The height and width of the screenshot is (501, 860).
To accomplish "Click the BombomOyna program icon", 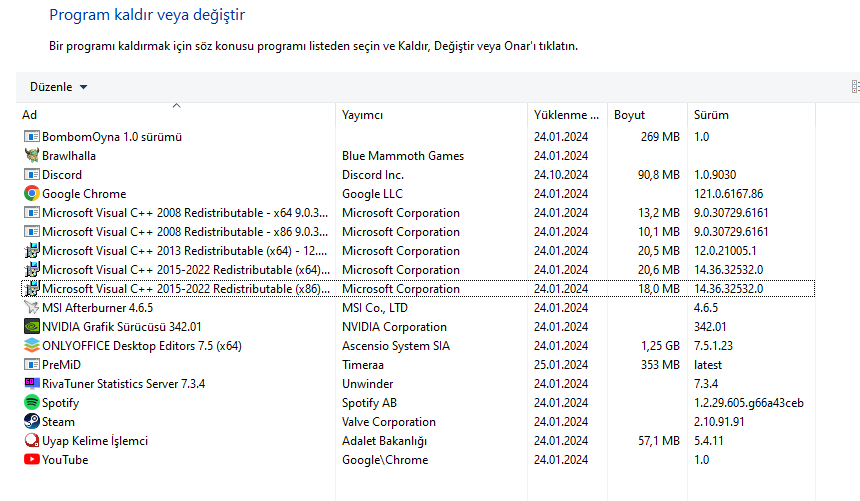I will point(32,137).
